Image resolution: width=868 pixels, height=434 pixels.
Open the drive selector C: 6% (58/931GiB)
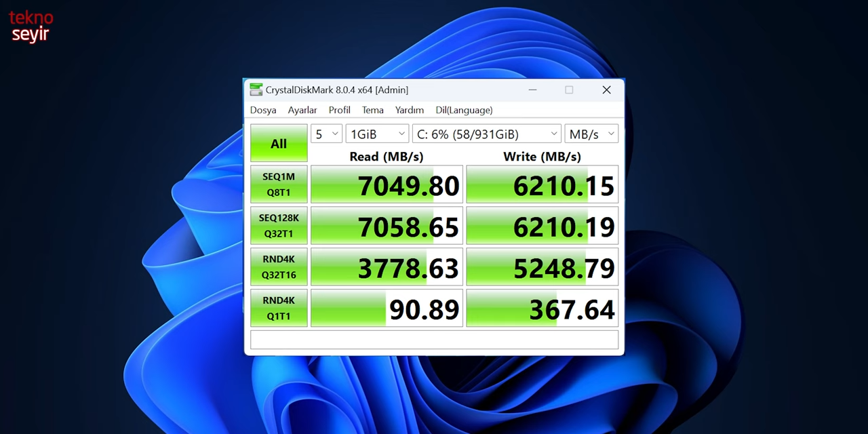[x=487, y=134]
